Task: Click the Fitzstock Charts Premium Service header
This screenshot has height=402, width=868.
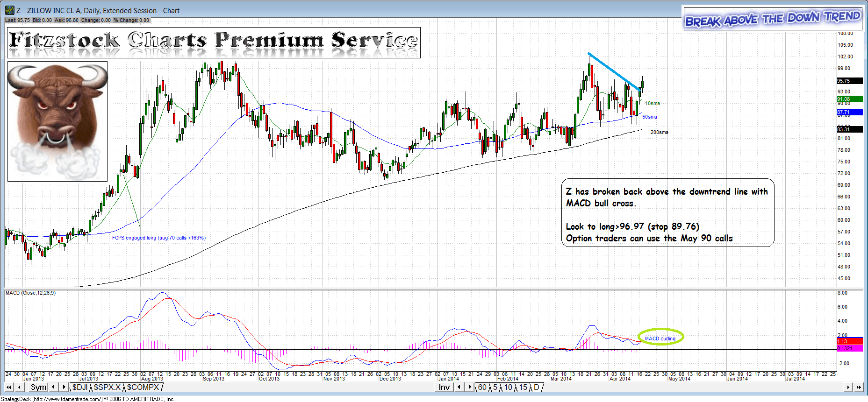Action: (214, 42)
